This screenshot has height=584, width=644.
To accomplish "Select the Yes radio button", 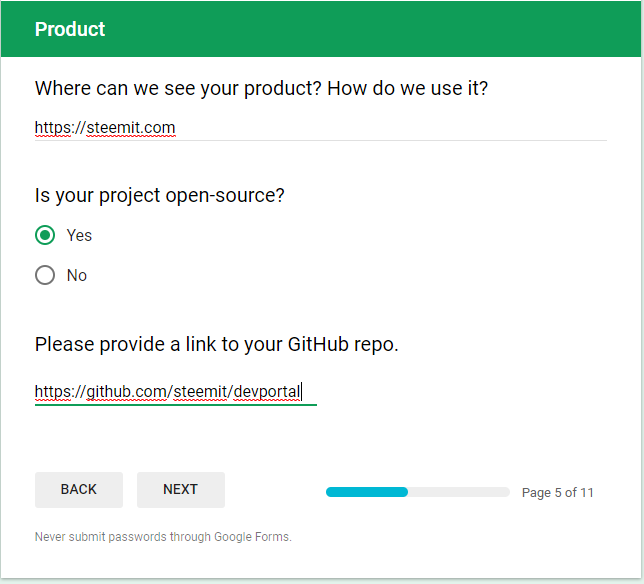I will [x=45, y=235].
